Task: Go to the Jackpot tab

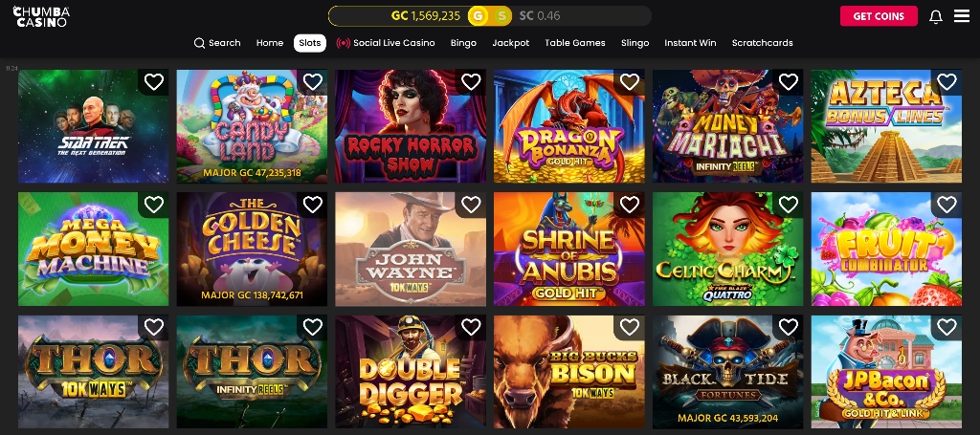Action: click(x=511, y=43)
